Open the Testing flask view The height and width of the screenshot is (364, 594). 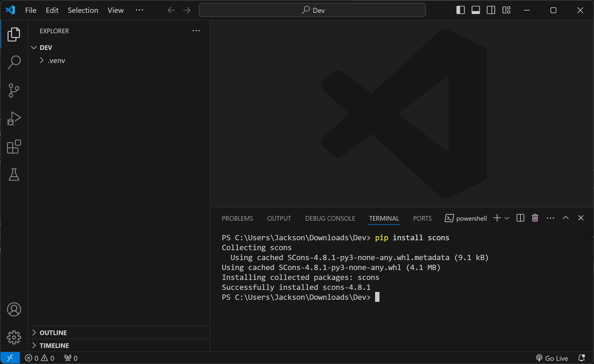14,175
